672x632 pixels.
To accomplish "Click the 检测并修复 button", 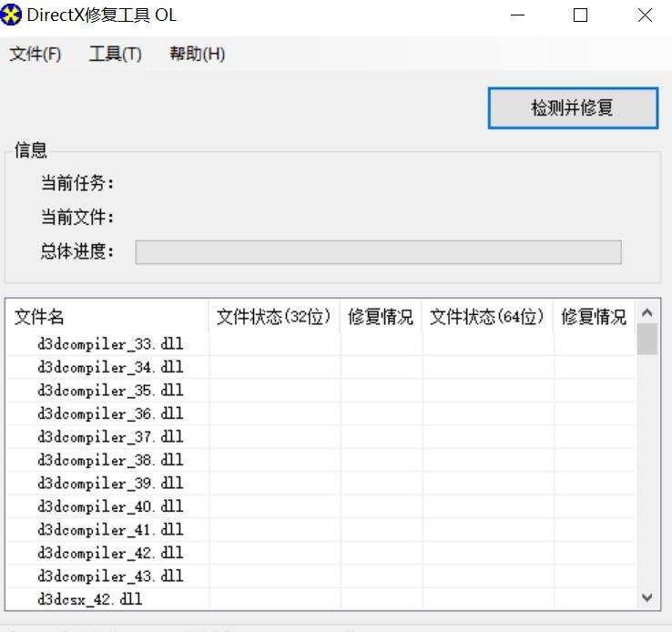I will pyautogui.click(x=573, y=108).
